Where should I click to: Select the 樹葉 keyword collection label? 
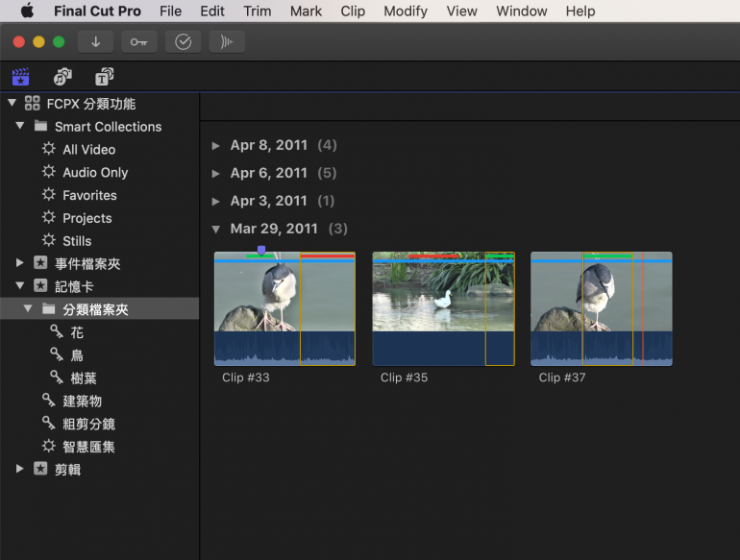84,378
